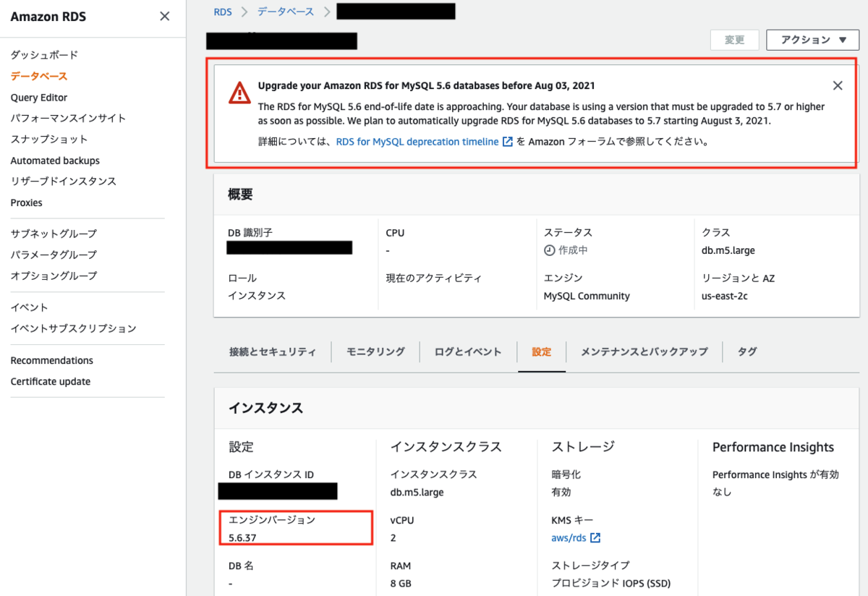The image size is (868, 596).
Task: Select the 設定 tab
Action: 542,352
